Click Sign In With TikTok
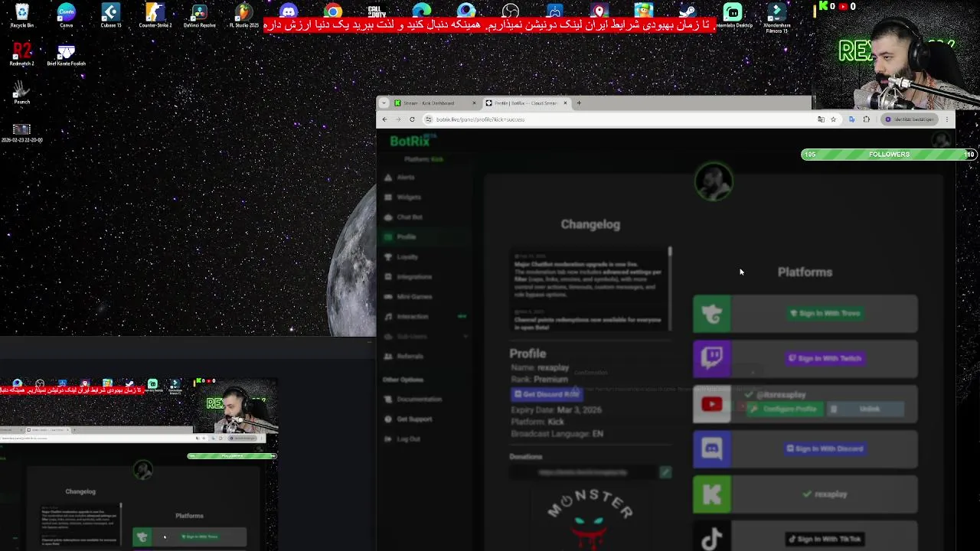Viewport: 980px width, 551px height. (x=825, y=540)
